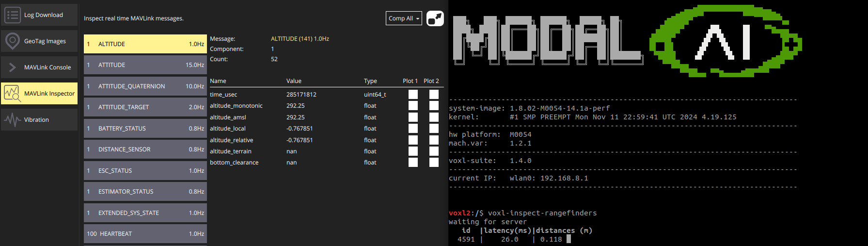Check Plot 2 for altitude_monotonic
The image size is (868, 246).
[x=434, y=106]
